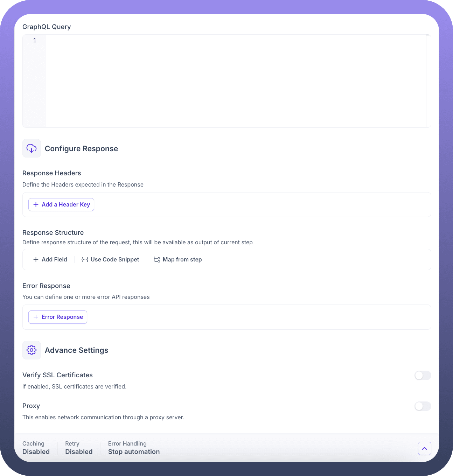Add an Error Response
The width and height of the screenshot is (453, 476).
(58, 317)
